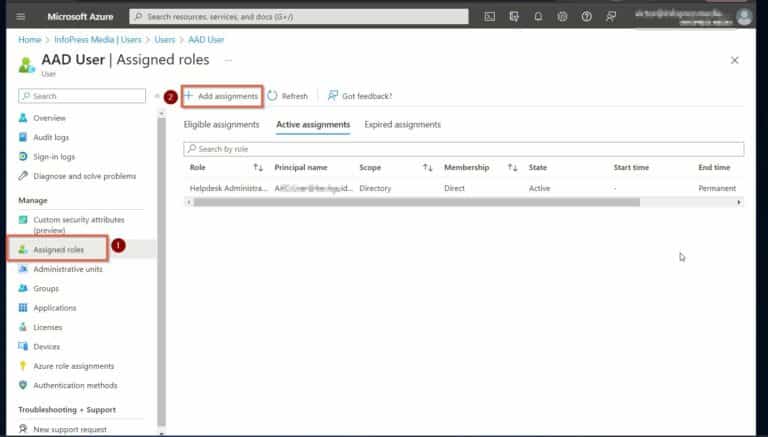This screenshot has width=768, height=437.
Task: Click the State column header
Action: tap(537, 168)
